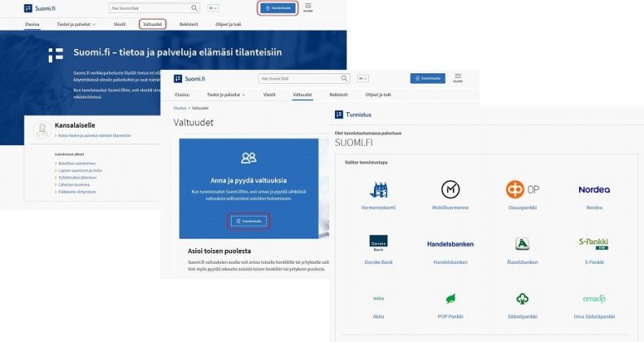Expand Tiedot ja palvelut menu on the home page
This screenshot has height=342, width=644.
[x=76, y=24]
